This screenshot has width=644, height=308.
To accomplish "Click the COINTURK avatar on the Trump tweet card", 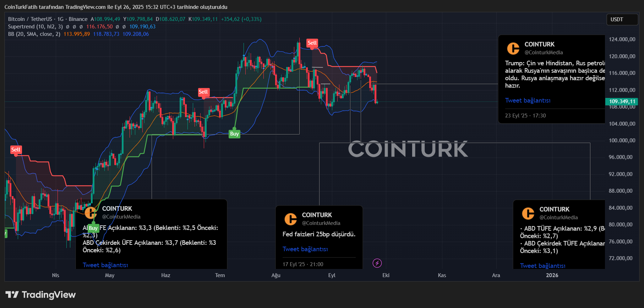I will pyautogui.click(x=513, y=48).
